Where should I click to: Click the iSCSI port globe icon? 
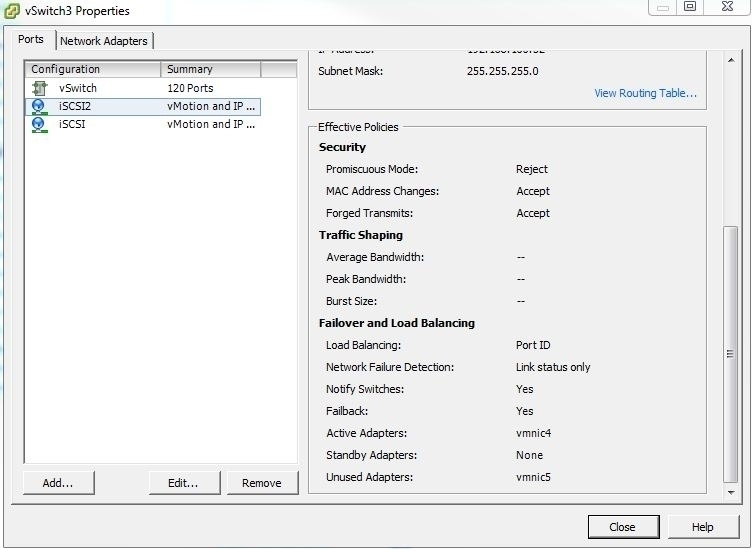click(x=39, y=125)
